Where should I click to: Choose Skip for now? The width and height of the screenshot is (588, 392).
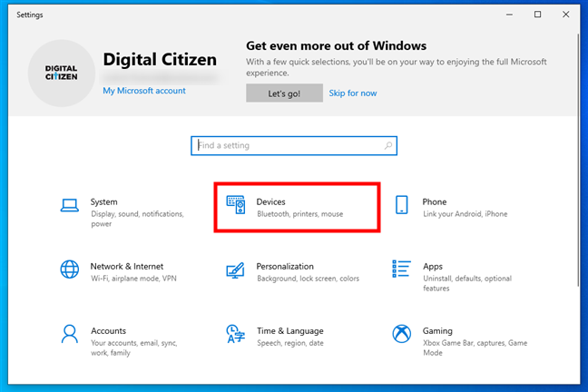click(353, 93)
